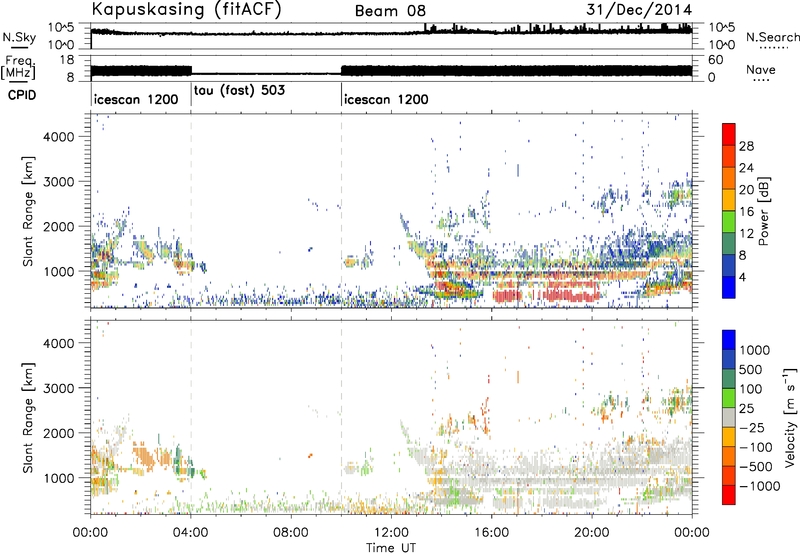This screenshot has width=800, height=554.
Task: Click the 'Time UT' axis title
Action: click(x=391, y=548)
